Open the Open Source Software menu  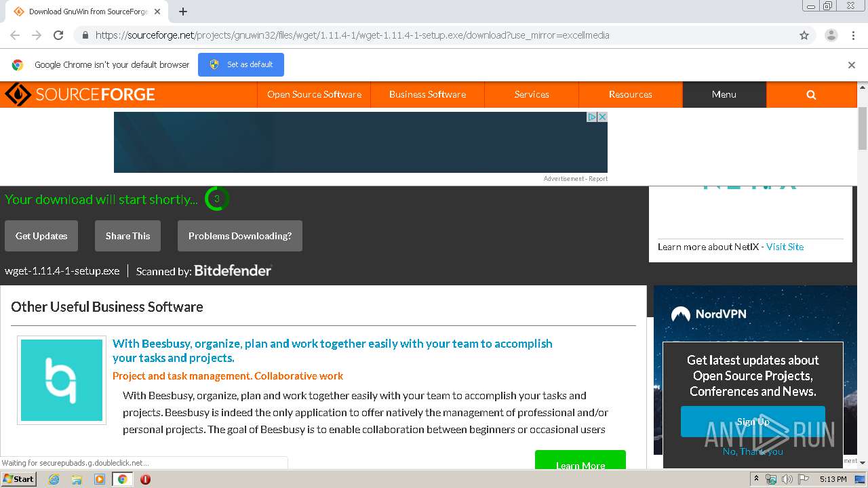point(314,95)
